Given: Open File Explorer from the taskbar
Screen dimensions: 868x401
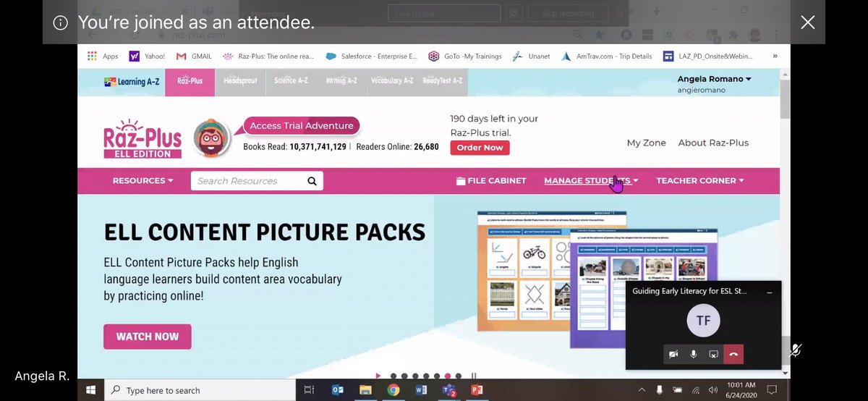Looking at the screenshot, I should click(x=365, y=390).
